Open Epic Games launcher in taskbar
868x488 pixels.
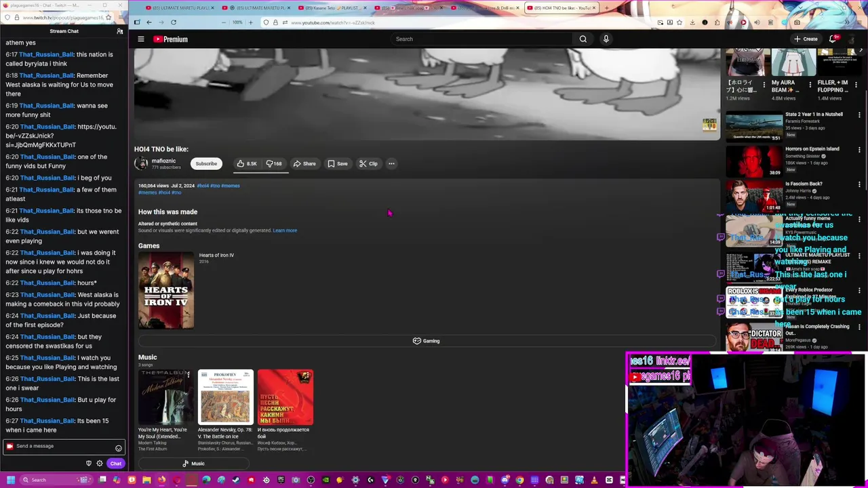point(280,480)
